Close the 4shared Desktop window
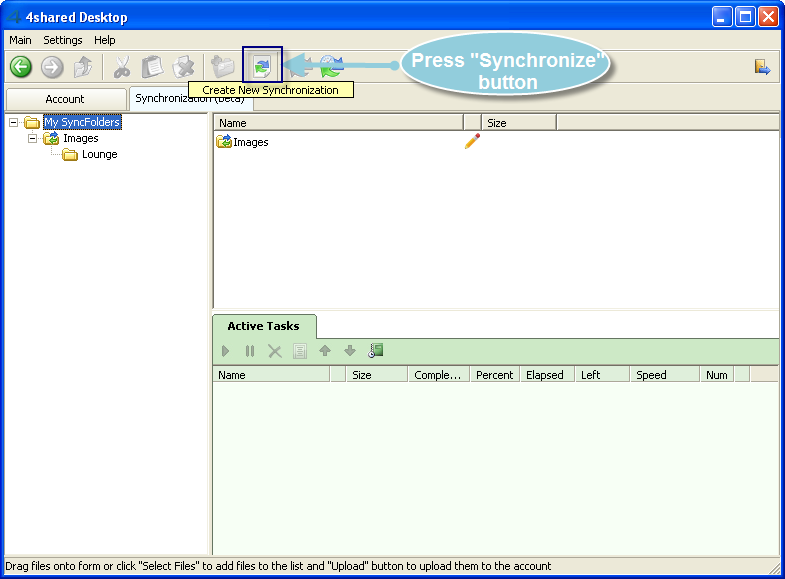 pos(768,17)
